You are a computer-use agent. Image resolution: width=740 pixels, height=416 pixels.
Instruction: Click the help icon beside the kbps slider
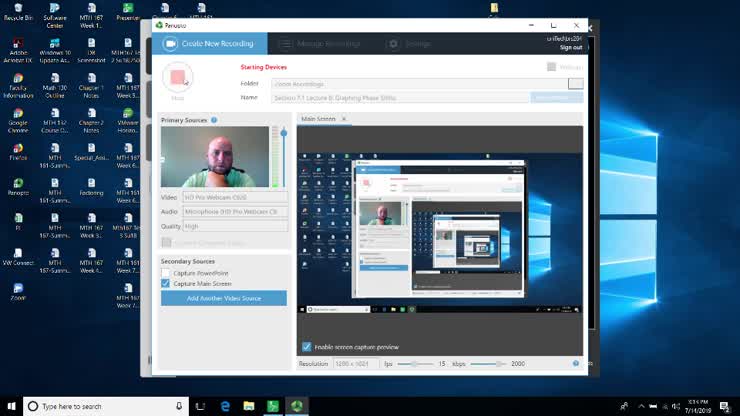pyautogui.click(x=576, y=363)
